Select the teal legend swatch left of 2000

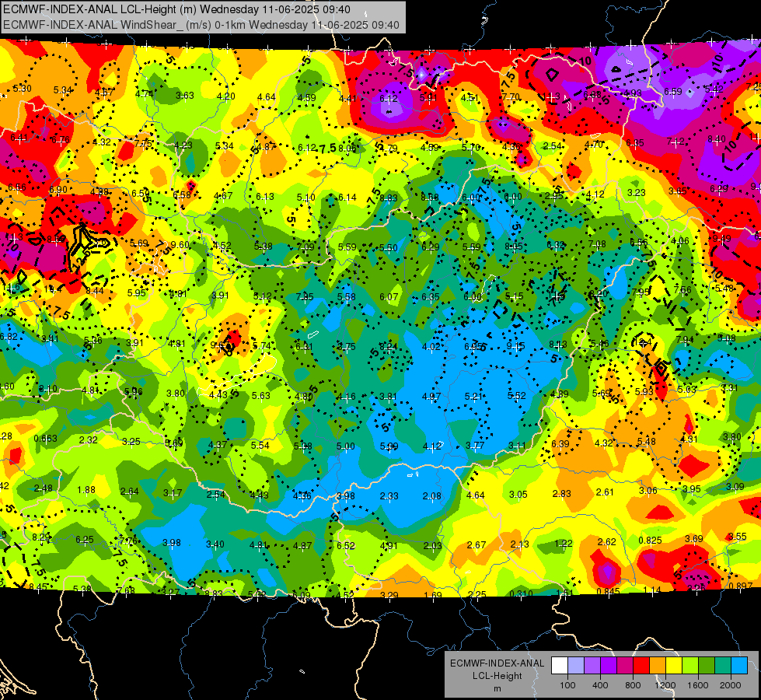(722, 666)
